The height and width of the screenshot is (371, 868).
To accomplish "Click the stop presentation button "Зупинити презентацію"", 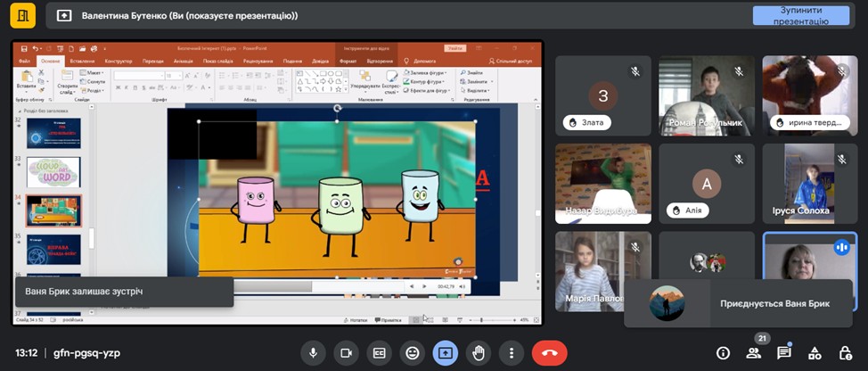I will tap(801, 15).
